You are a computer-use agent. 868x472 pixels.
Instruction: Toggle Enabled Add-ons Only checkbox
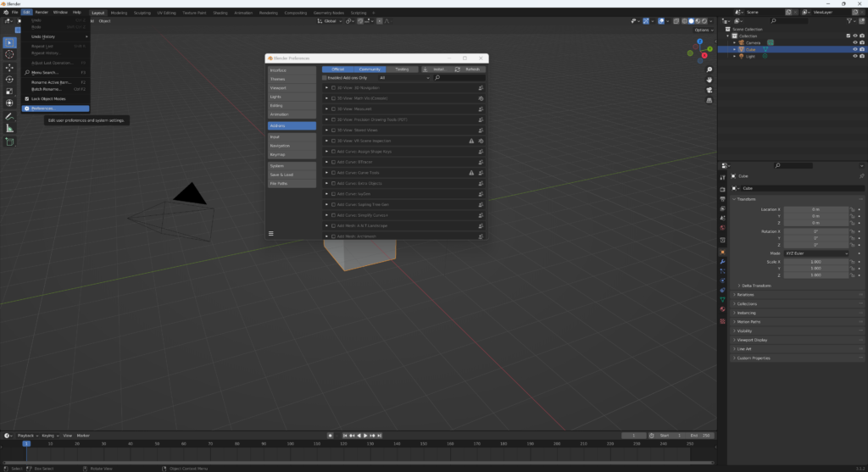tap(325, 78)
